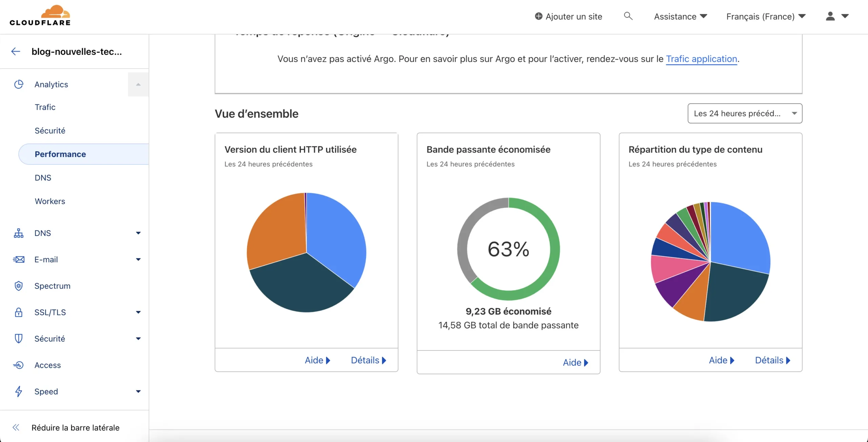Viewport: 868px width, 442px height.
Task: Go to the Trafic analytics page
Action: tap(45, 107)
